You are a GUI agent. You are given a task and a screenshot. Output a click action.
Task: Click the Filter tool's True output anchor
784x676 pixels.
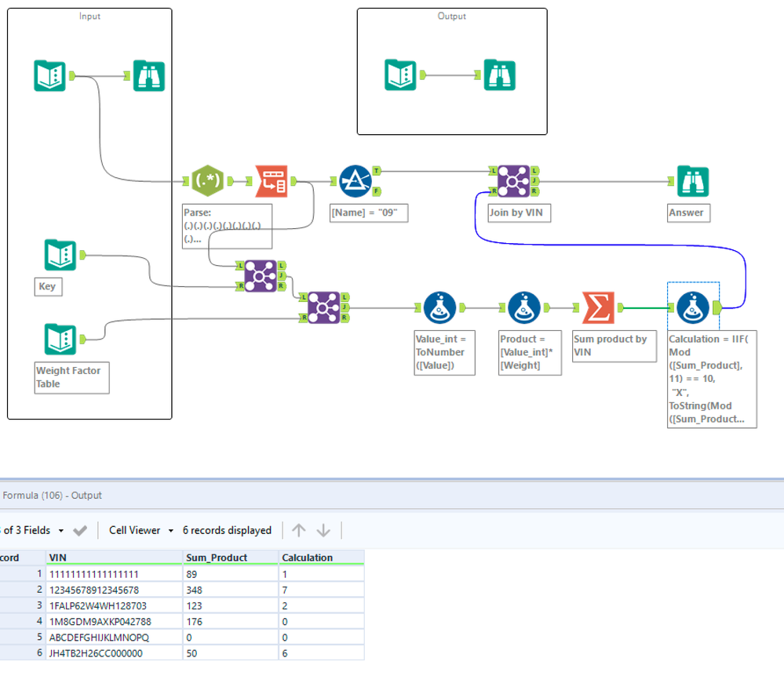pos(377,171)
